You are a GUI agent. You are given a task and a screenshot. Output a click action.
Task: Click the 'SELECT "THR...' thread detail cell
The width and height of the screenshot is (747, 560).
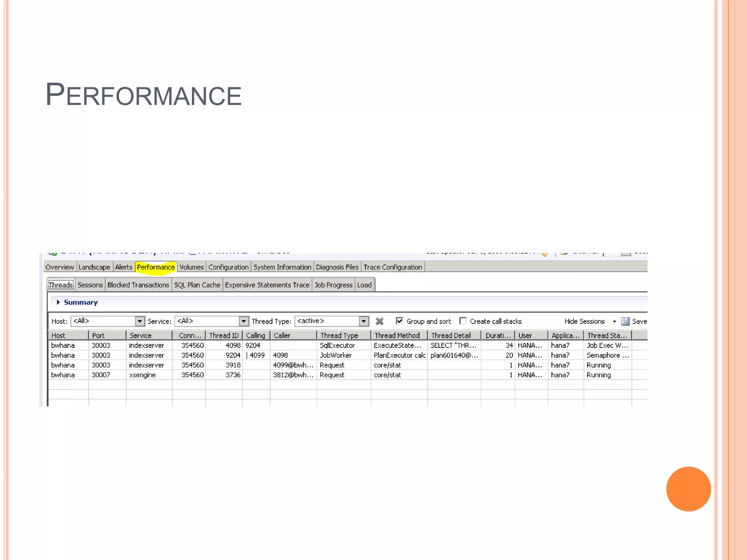click(x=454, y=345)
